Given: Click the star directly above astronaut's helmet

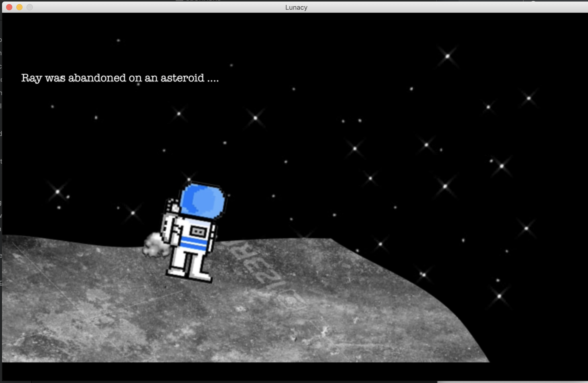Looking at the screenshot, I should tap(189, 179).
